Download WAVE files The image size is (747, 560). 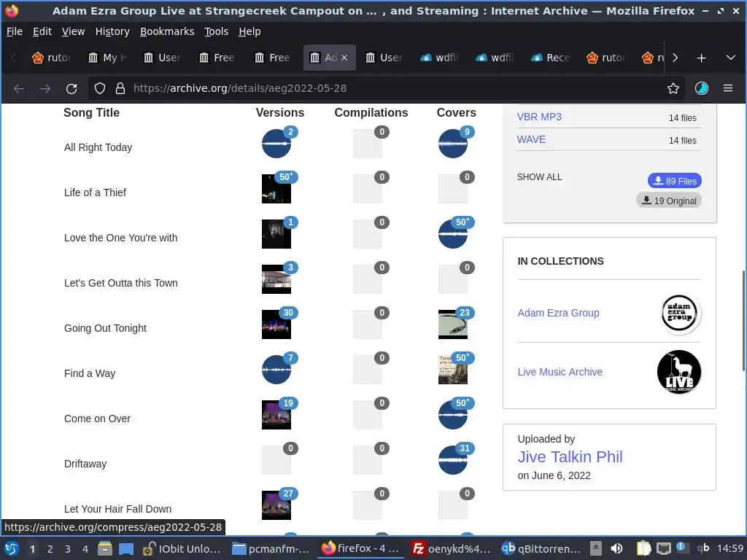point(531,139)
